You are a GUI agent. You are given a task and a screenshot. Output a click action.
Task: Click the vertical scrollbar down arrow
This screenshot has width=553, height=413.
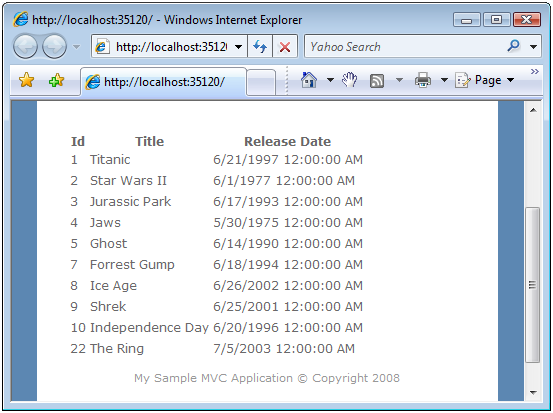tap(533, 393)
